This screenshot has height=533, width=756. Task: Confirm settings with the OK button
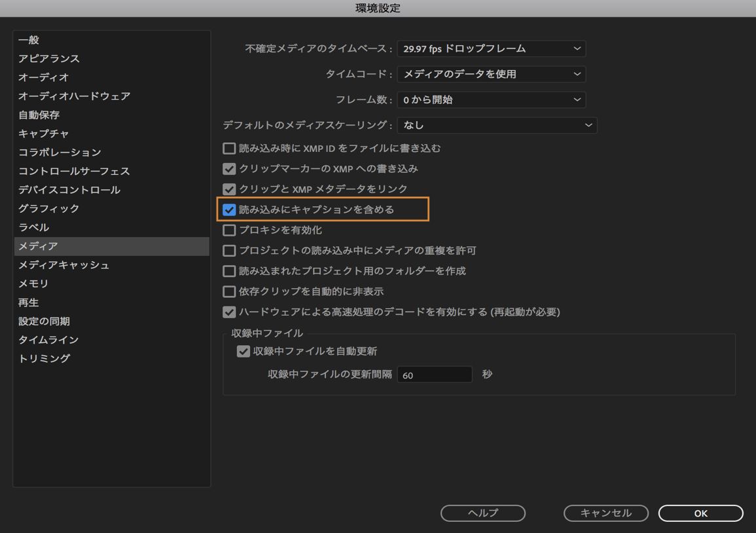(x=700, y=513)
